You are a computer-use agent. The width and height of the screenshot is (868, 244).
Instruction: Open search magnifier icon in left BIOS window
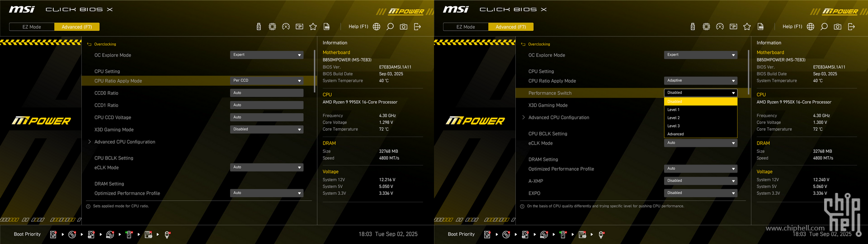pyautogui.click(x=390, y=27)
